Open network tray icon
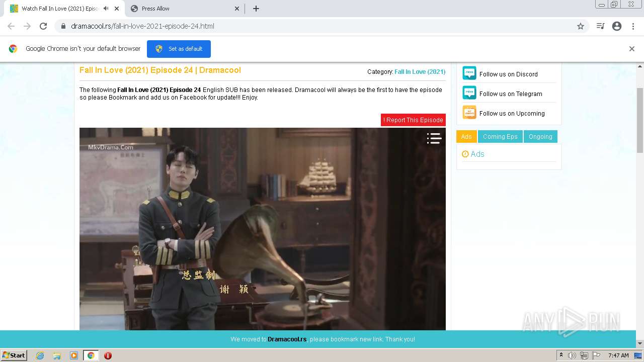This screenshot has width=644, height=362. coord(584,355)
